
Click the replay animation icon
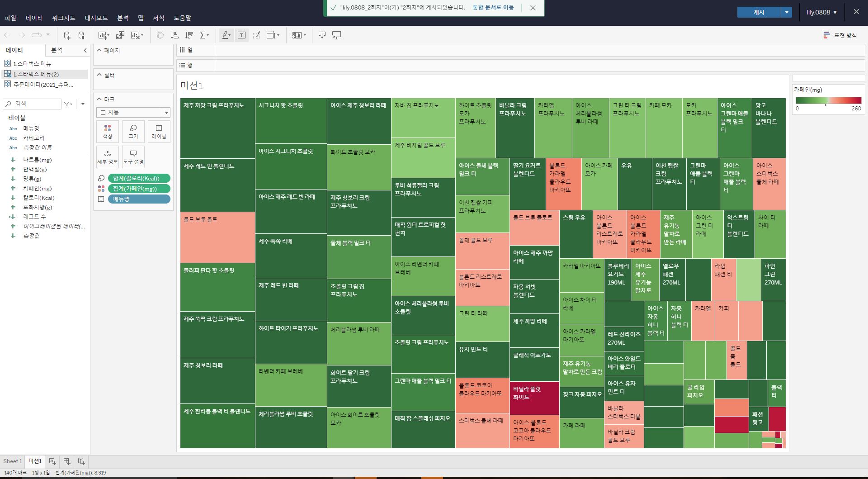pos(37,35)
